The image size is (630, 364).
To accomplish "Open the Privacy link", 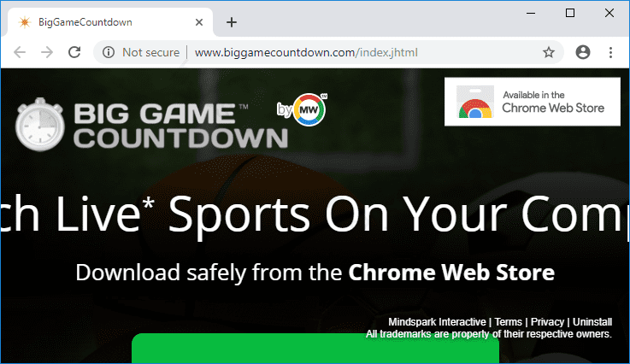I will click(x=548, y=322).
